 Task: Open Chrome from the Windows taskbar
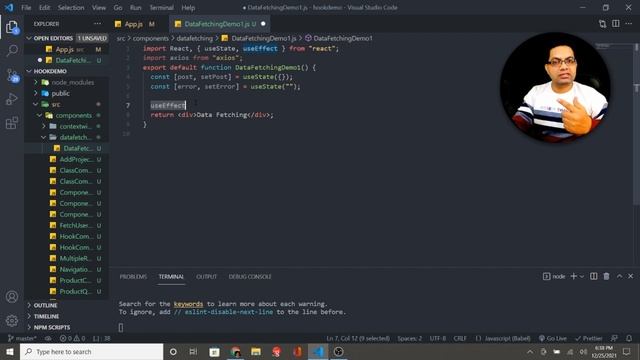(235, 351)
